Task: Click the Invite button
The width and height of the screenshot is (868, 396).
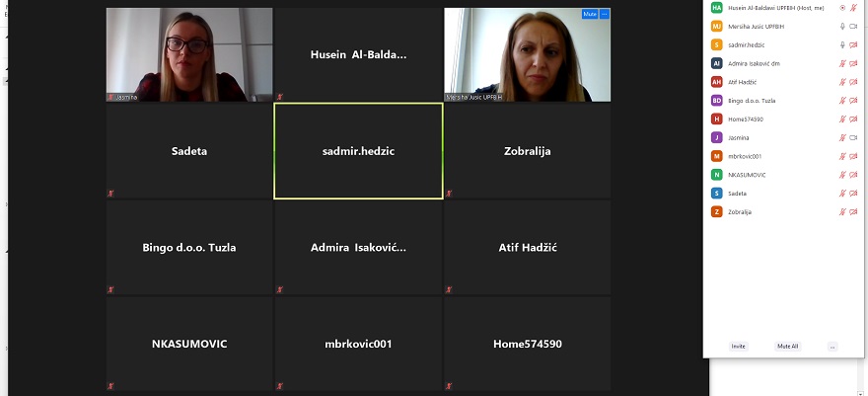Action: tap(739, 347)
